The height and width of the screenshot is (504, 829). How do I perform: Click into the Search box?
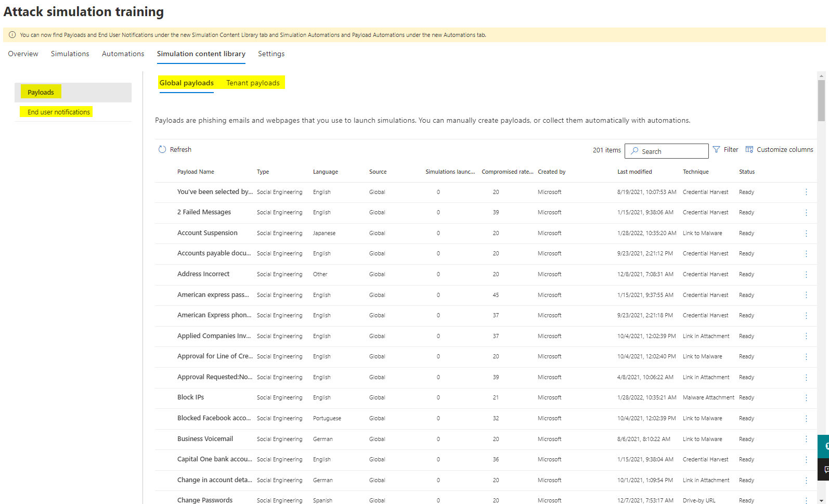667,151
